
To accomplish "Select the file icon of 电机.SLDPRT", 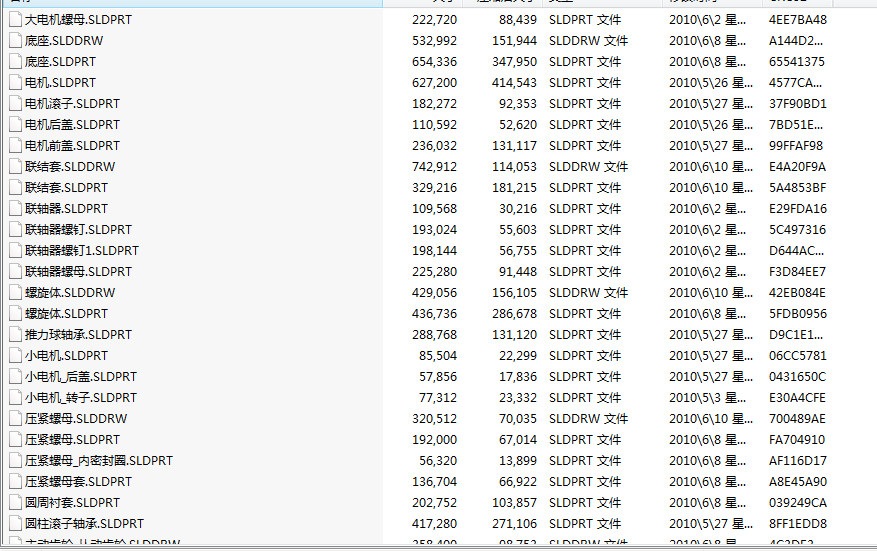I will (16, 83).
